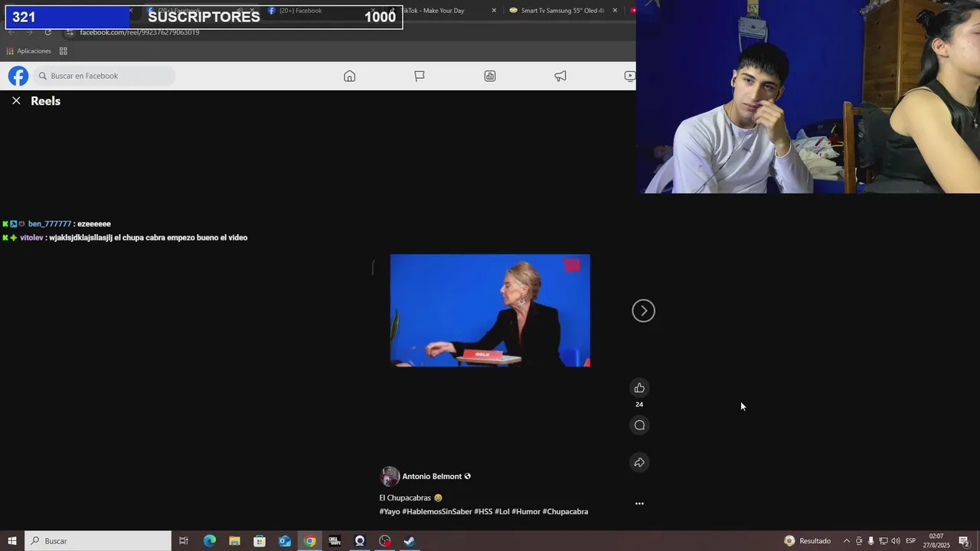Open the Aplicaciones bookmarks shortcut
This screenshot has width=980, height=551.
click(x=28, y=51)
